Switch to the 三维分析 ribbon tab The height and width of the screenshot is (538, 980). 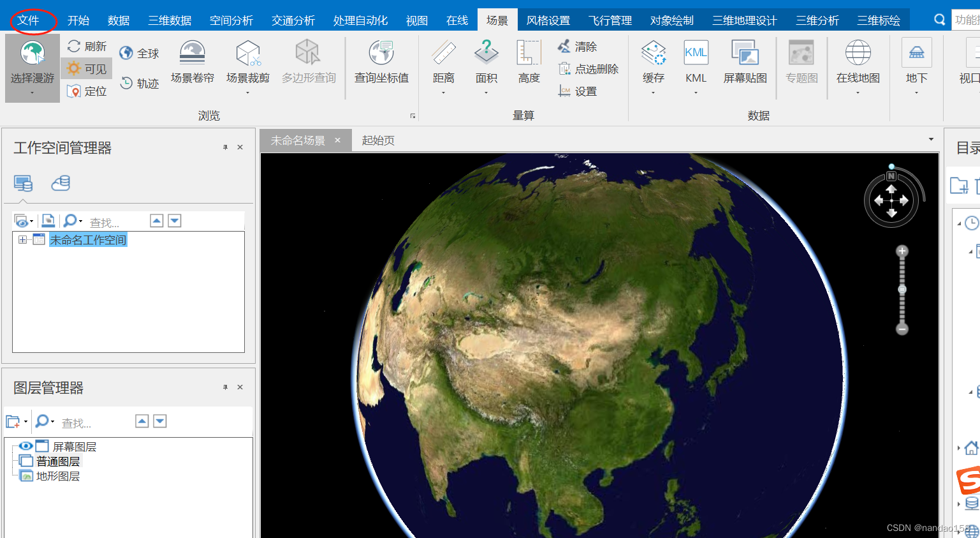click(817, 20)
